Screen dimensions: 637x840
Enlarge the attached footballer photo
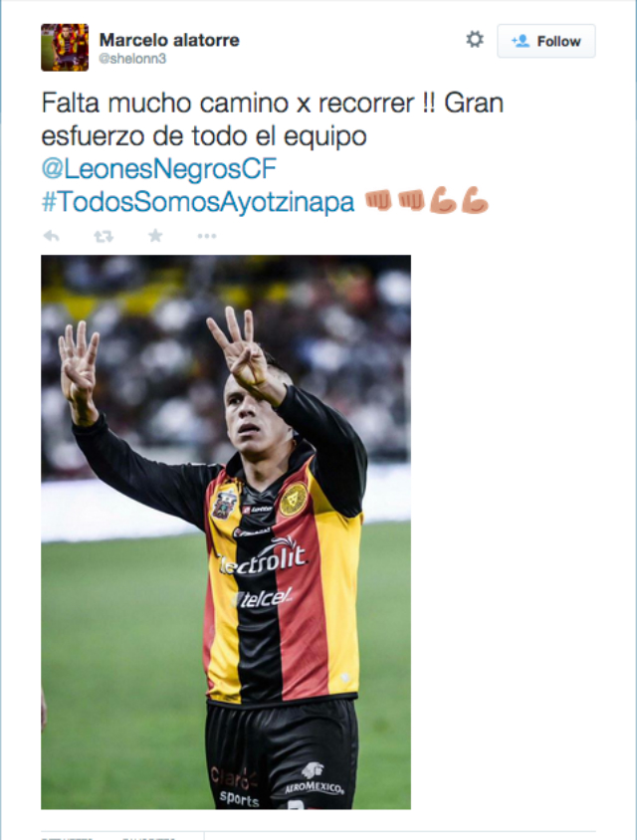tap(226, 531)
